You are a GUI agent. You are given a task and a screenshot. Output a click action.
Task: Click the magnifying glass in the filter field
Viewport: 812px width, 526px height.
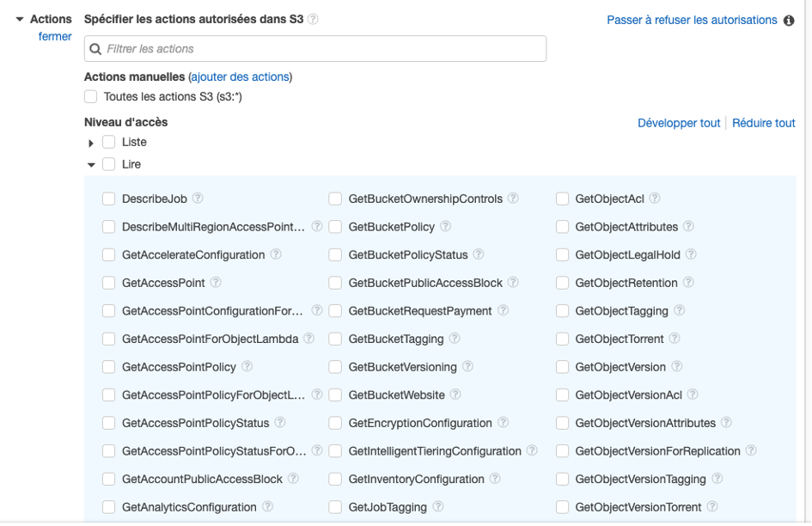(95, 48)
